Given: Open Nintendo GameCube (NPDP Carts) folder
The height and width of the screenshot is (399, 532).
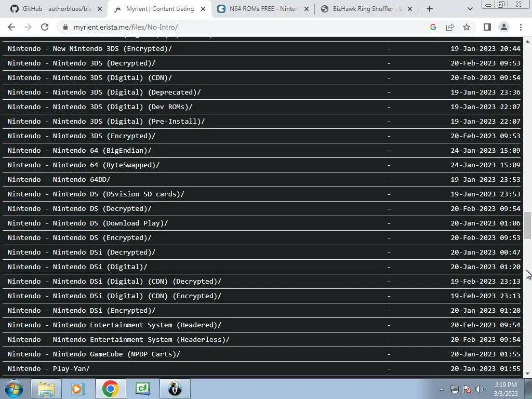Looking at the screenshot, I should [x=94, y=354].
